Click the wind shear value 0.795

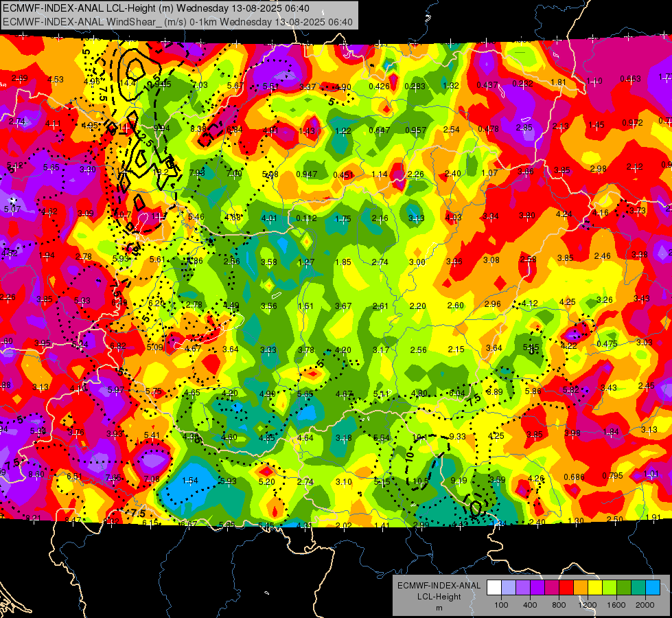coord(612,475)
